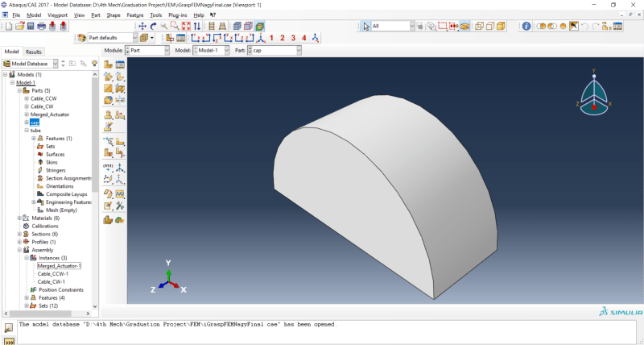Viewport: 644px width, 345px height.
Task: Toggle drag-select rectangle icon
Action: click(442, 27)
